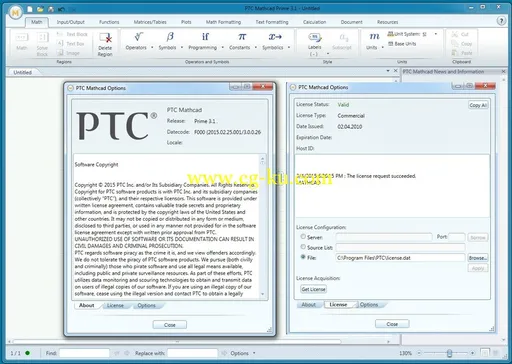Click the Copy All button
Image resolution: width=512 pixels, height=364 pixels.
[478, 105]
